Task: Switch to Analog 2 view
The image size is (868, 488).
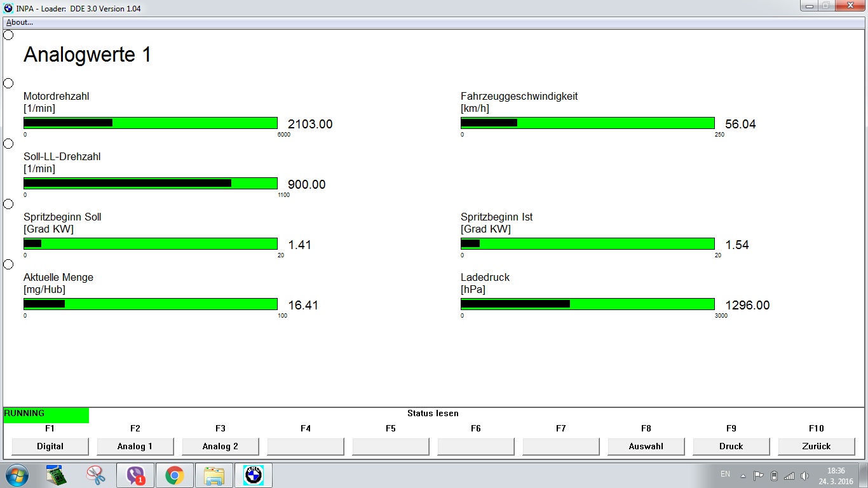Action: [x=220, y=446]
